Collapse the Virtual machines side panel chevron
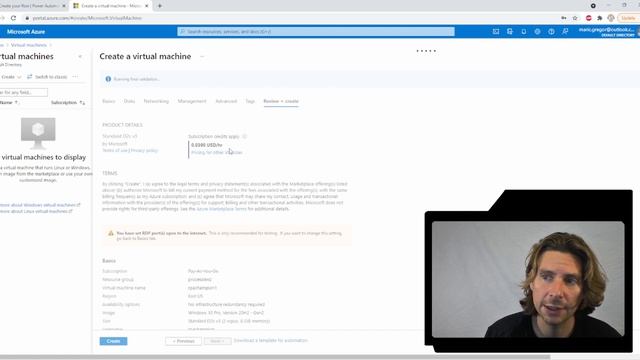640x360 pixels. (80, 57)
